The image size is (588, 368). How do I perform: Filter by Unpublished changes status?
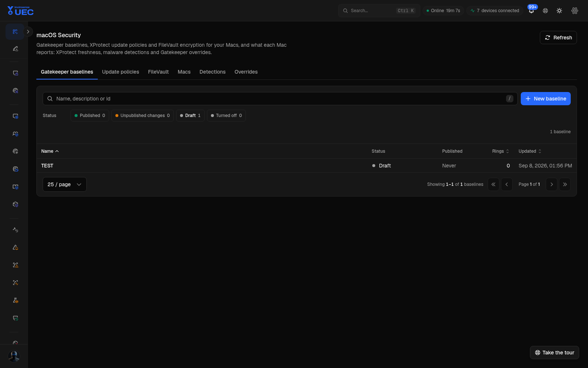point(143,116)
